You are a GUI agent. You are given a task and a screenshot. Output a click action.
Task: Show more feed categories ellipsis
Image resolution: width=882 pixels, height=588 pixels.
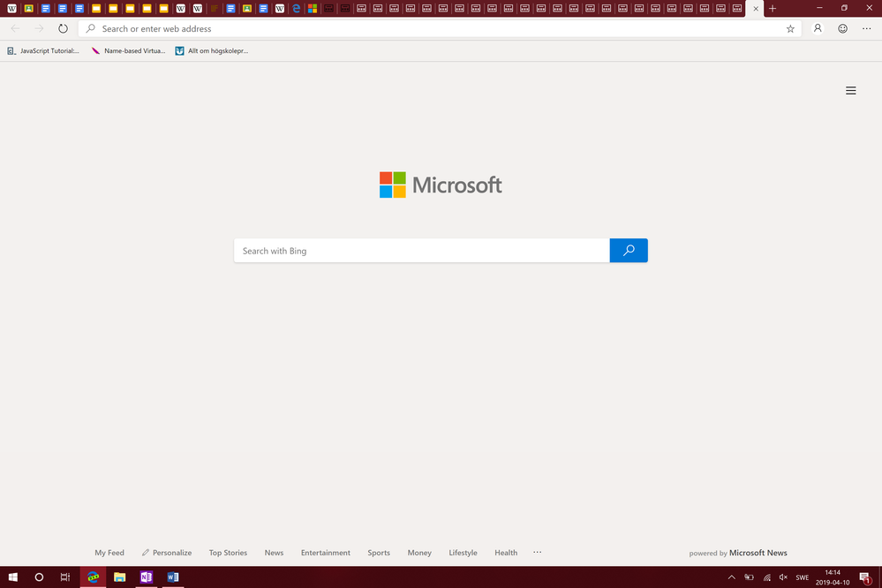click(x=537, y=552)
